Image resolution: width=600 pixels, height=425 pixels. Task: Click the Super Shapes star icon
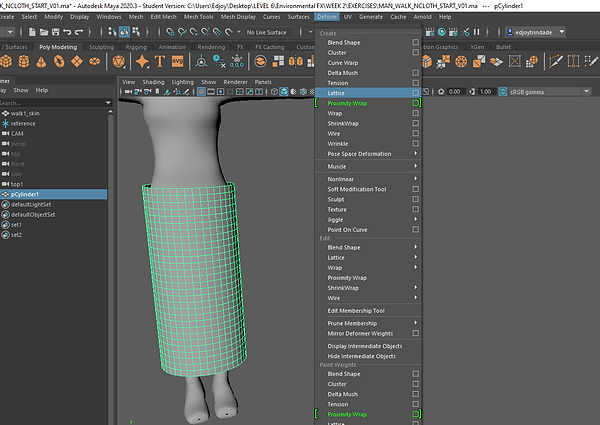[x=142, y=61]
